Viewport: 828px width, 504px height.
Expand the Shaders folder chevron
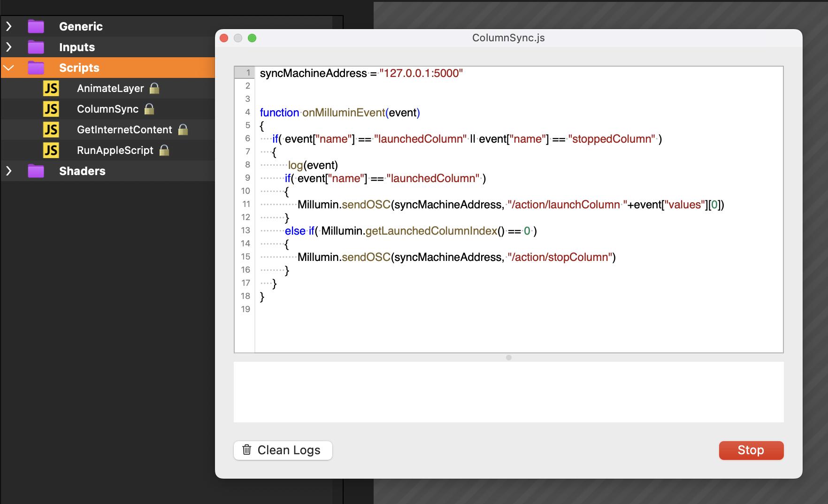8,171
